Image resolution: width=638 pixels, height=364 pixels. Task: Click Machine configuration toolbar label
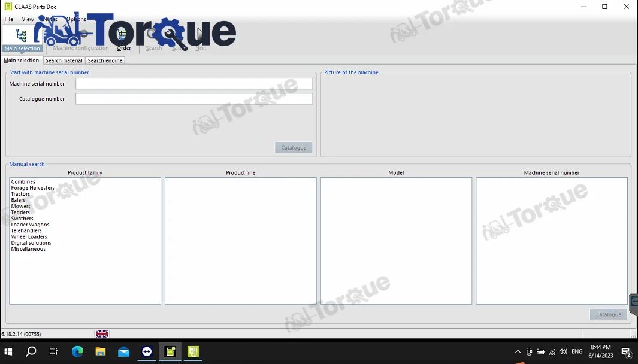81,48
